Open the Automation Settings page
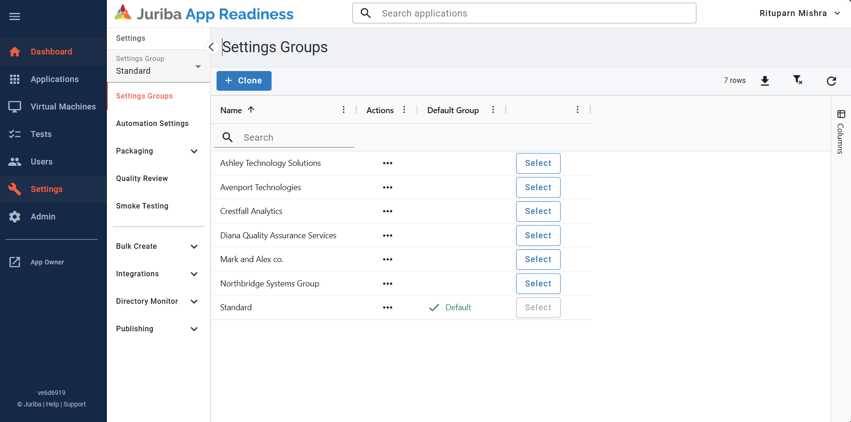The width and height of the screenshot is (851, 422). [x=152, y=124]
